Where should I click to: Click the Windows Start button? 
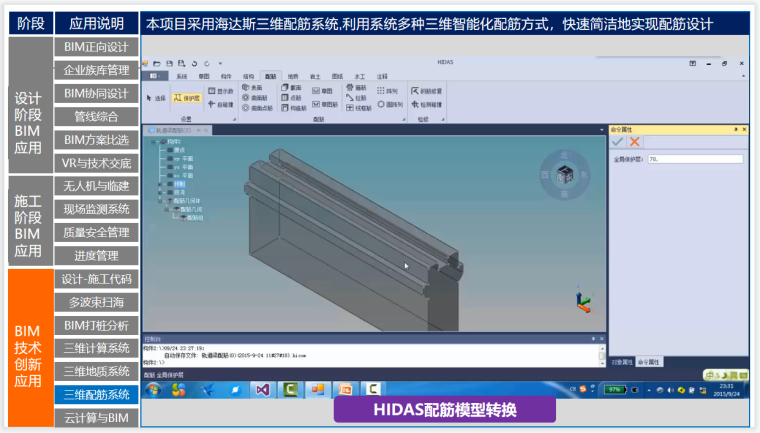click(x=154, y=390)
